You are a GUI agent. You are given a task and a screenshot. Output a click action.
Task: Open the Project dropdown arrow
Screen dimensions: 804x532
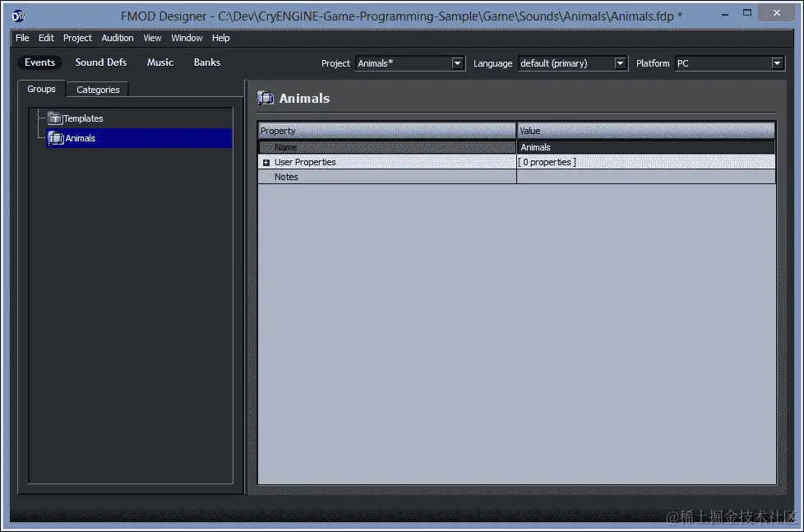pyautogui.click(x=457, y=63)
